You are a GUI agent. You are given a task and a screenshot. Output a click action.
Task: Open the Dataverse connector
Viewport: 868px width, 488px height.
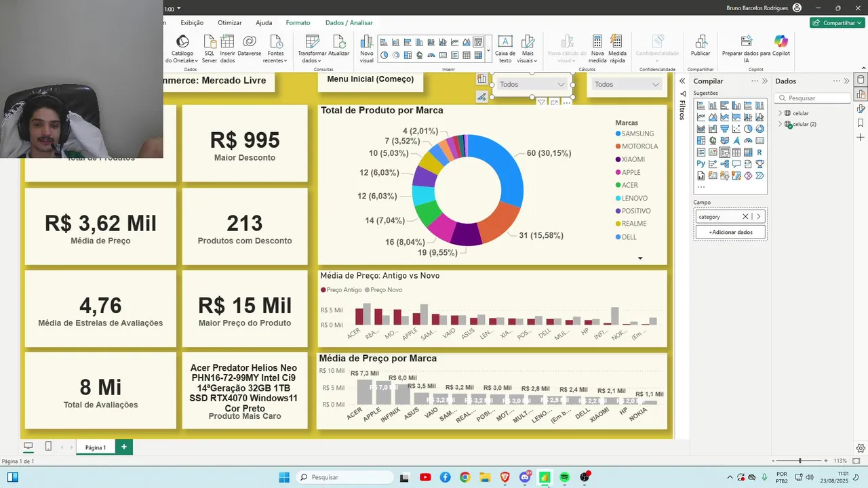click(250, 46)
